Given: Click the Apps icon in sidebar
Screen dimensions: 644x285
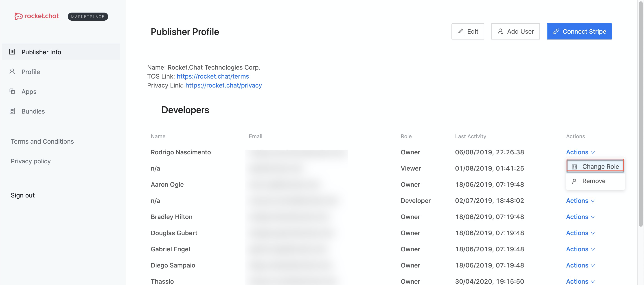Looking at the screenshot, I should [x=12, y=91].
